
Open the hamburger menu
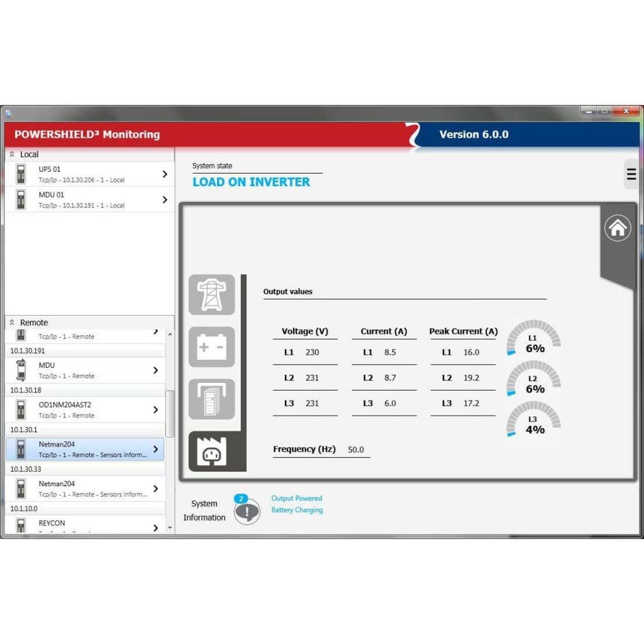pos(631,174)
